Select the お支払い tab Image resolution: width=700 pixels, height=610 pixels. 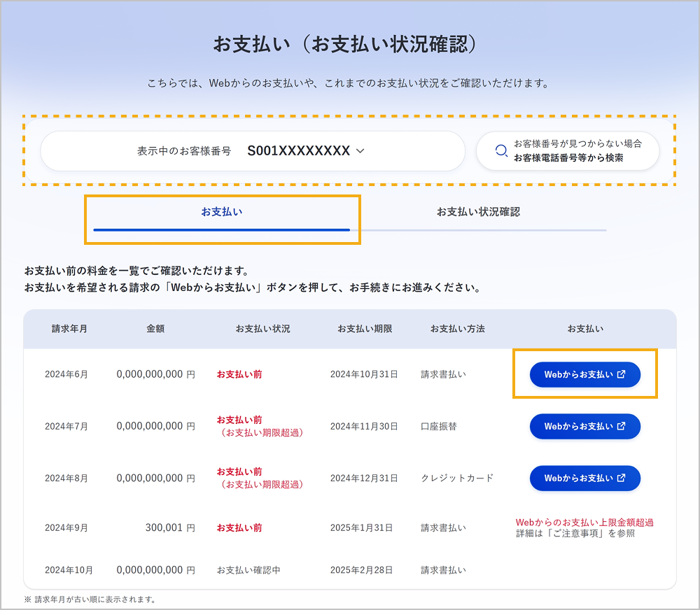click(x=222, y=212)
